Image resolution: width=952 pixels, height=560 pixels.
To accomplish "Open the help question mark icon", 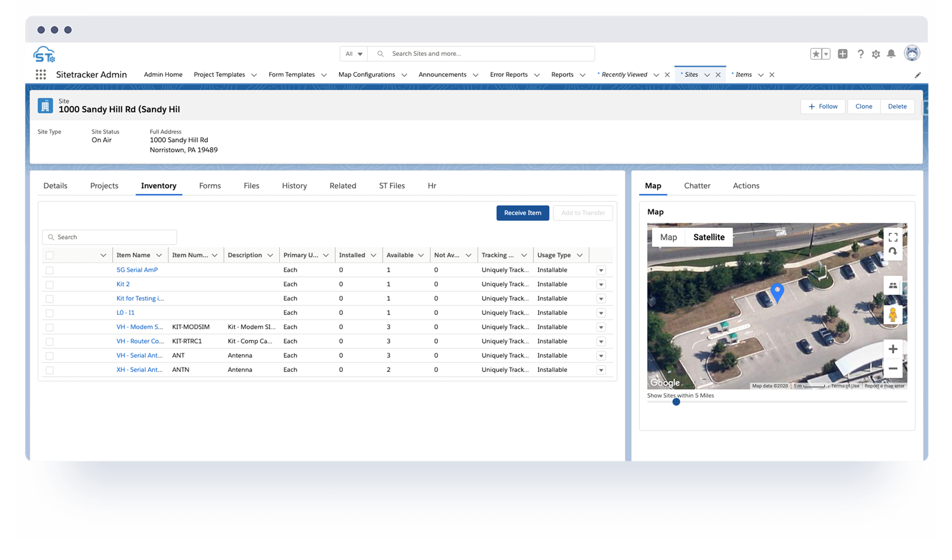I will (860, 54).
